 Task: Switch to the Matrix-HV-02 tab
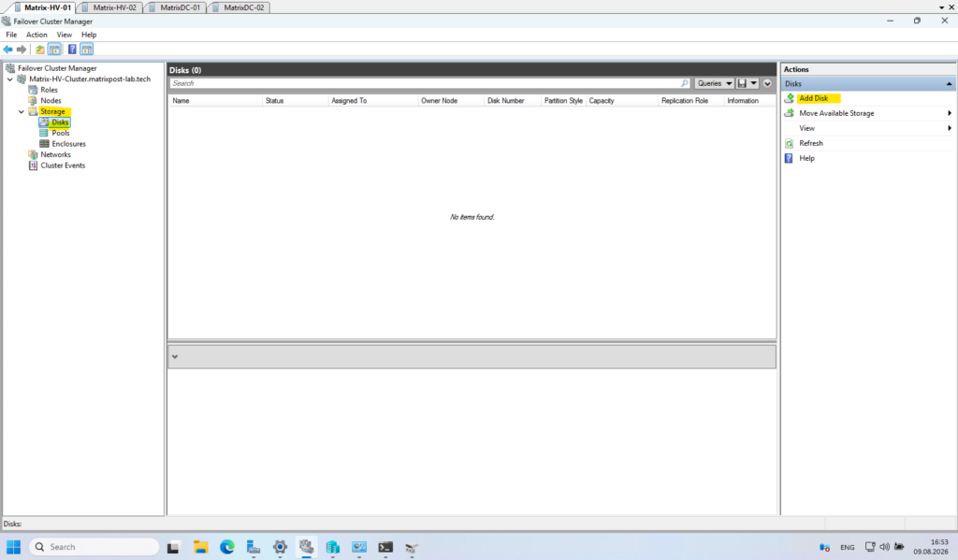114,7
